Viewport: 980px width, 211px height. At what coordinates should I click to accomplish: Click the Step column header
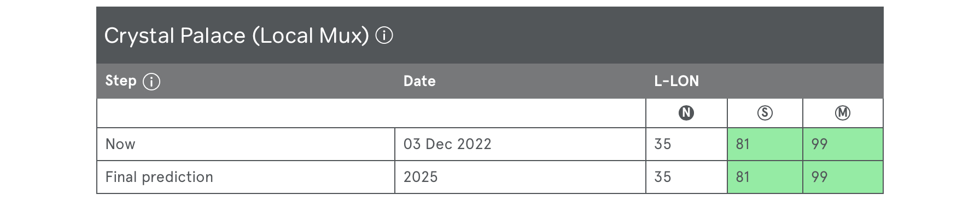(120, 81)
